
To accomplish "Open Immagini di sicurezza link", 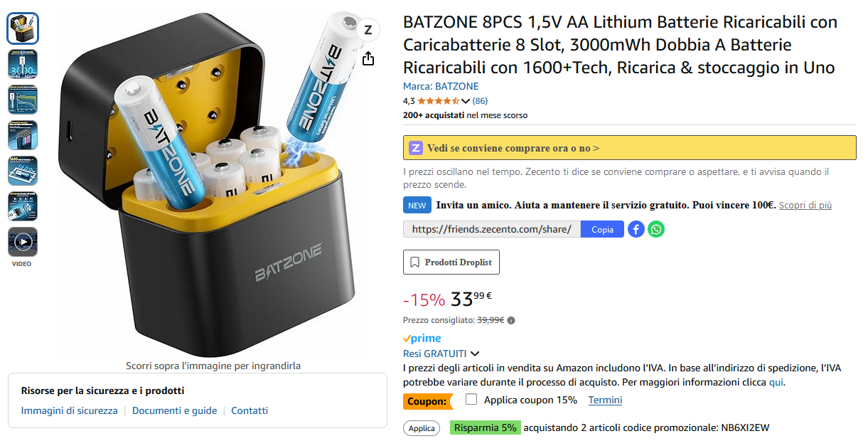I will point(70,410).
